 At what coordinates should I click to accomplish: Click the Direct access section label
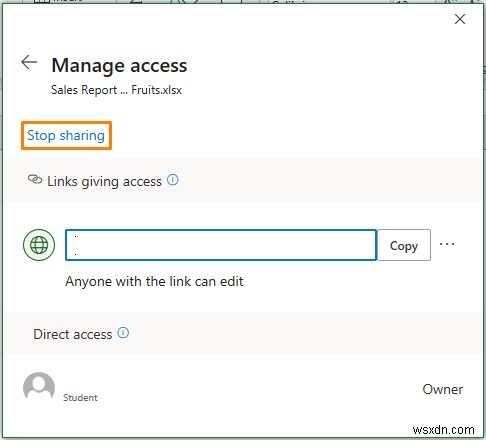[x=73, y=334]
